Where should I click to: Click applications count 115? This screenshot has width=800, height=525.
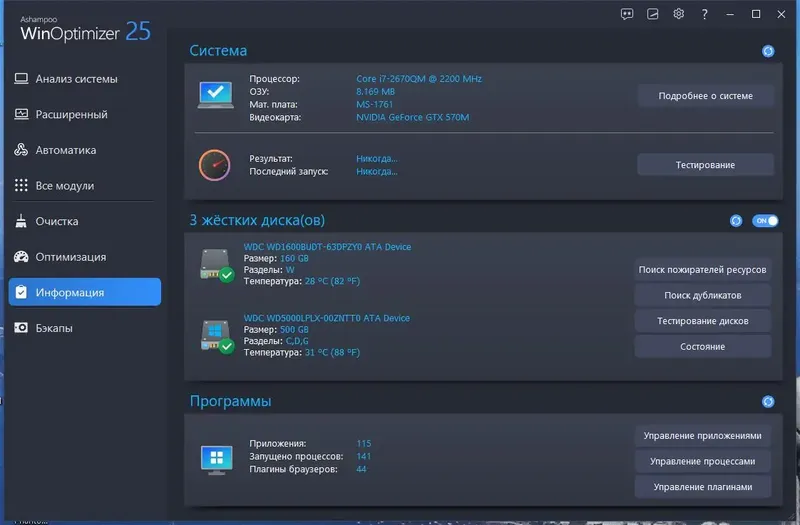[363, 444]
